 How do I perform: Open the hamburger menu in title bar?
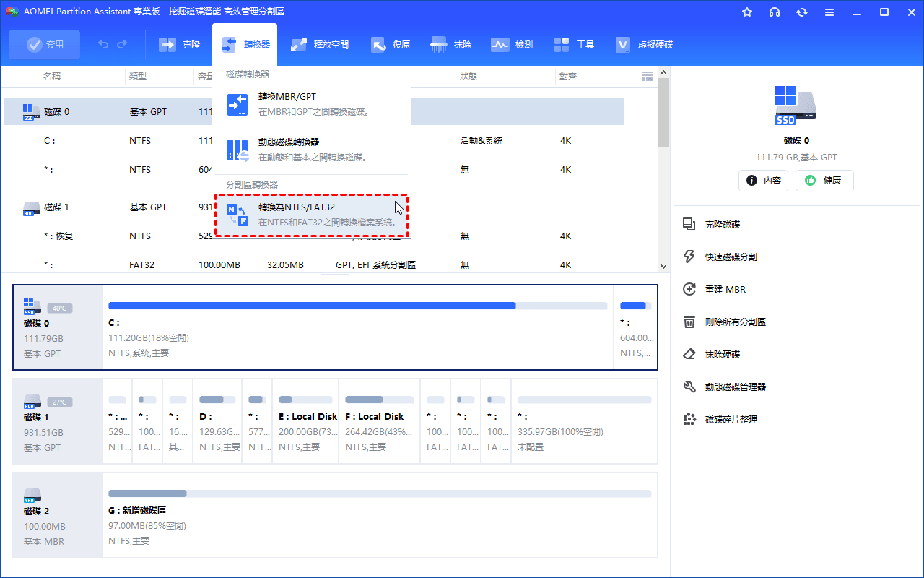[x=829, y=12]
